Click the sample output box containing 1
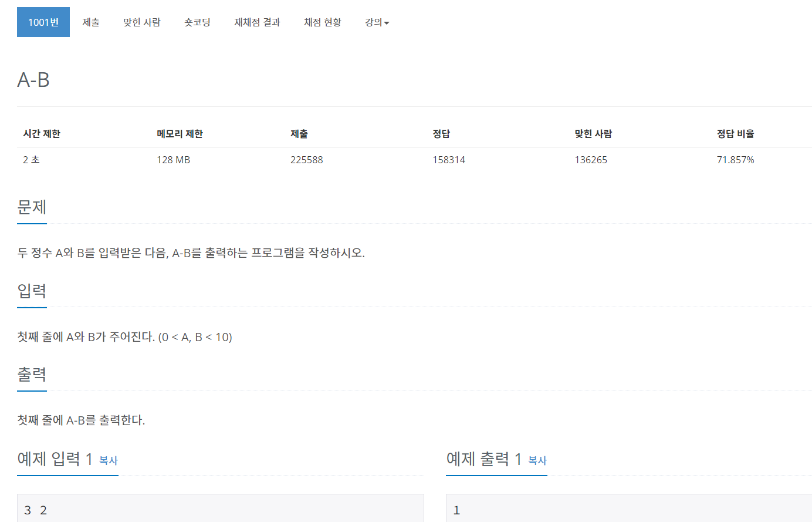The width and height of the screenshot is (812, 522). pos(629,508)
